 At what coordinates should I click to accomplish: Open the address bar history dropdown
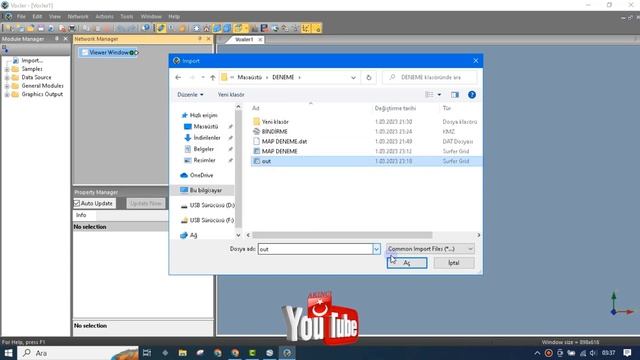pos(353,77)
